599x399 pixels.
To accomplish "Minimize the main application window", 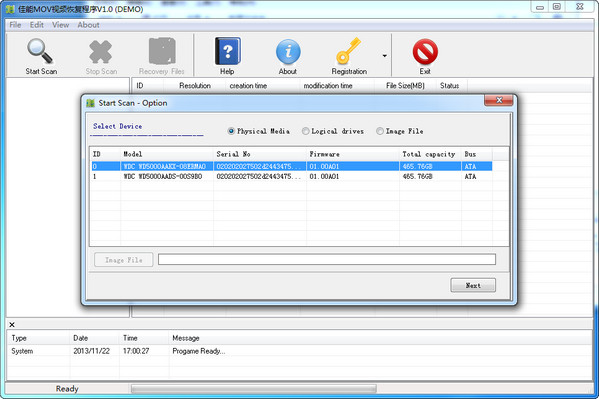I will pos(540,7).
